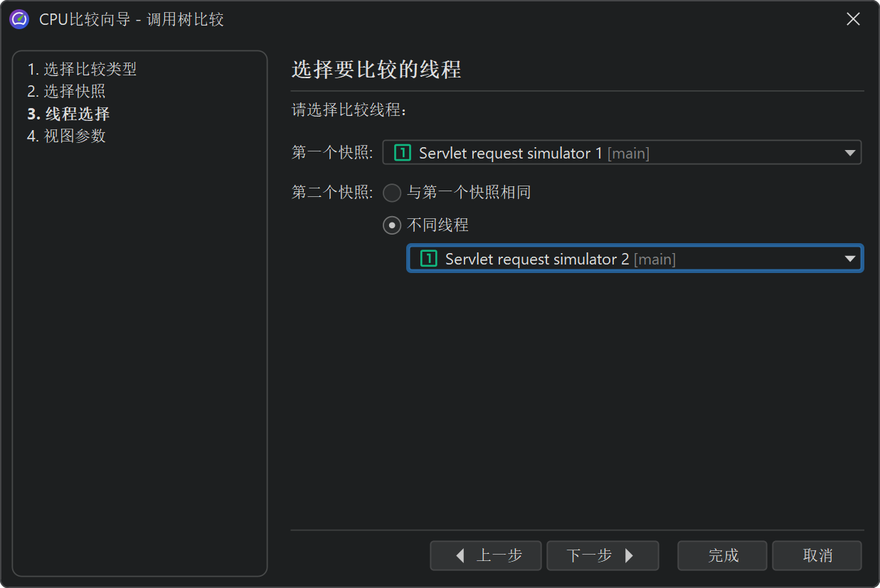Click the thread icon in second snapshot dropdown
This screenshot has height=588, width=880.
point(428,259)
